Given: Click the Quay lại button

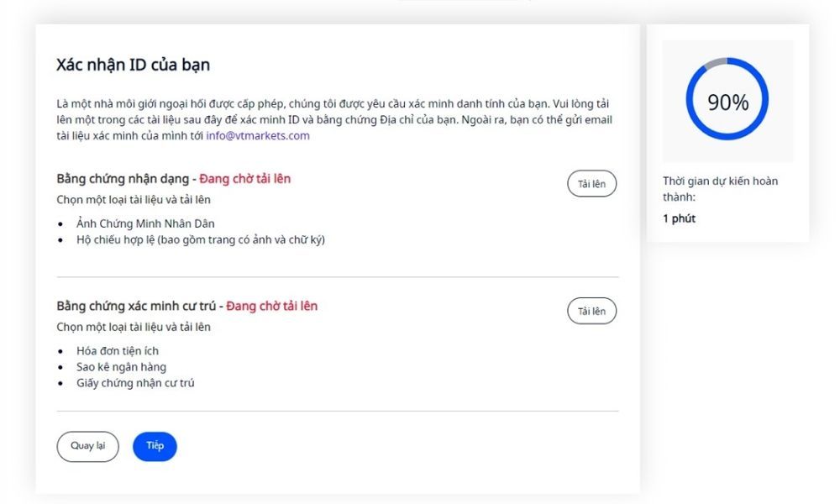Looking at the screenshot, I should click(x=87, y=446).
